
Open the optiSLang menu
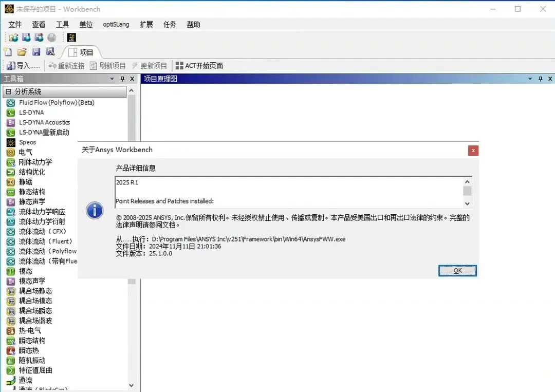[x=116, y=25]
